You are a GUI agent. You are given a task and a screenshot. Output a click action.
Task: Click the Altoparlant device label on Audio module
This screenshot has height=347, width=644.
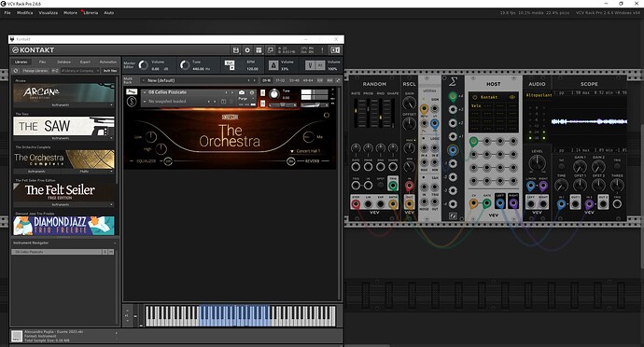click(538, 95)
